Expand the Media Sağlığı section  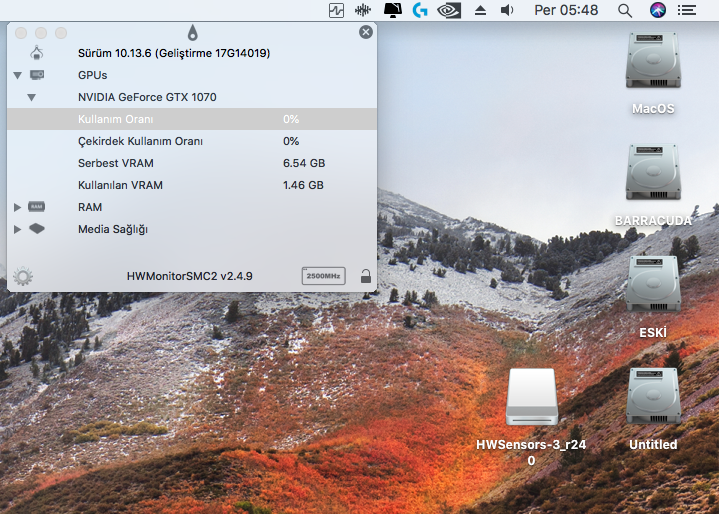[x=17, y=229]
